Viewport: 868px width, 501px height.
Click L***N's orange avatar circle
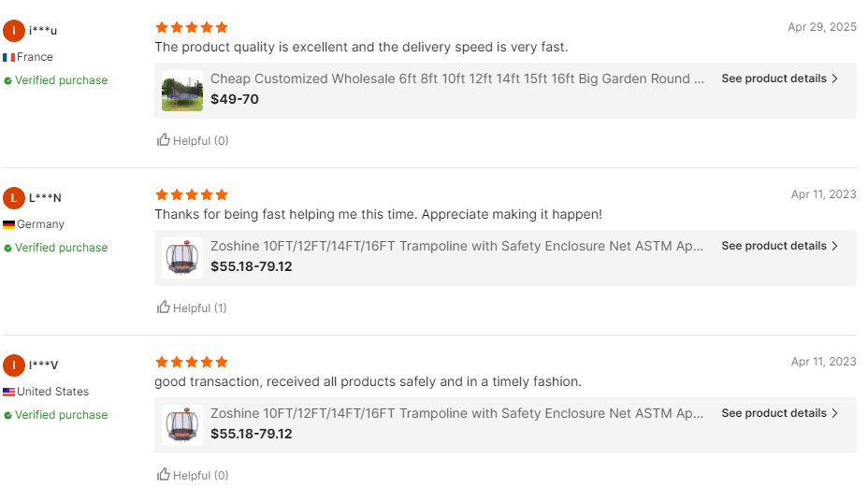(x=14, y=198)
